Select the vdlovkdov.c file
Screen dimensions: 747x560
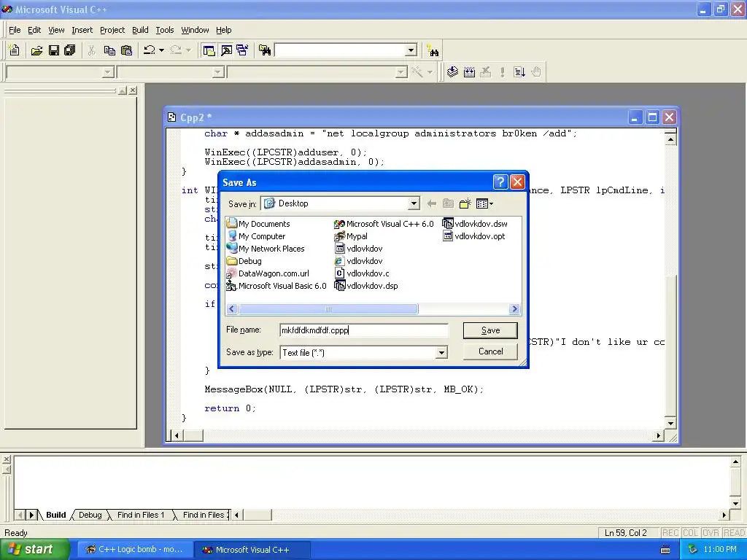point(362,273)
